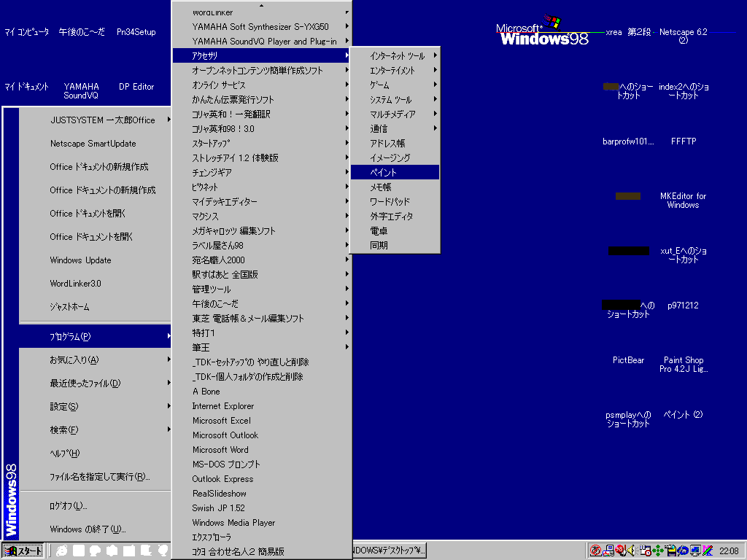Expand the エンターテイメント submenu
747x560 pixels.
pyautogui.click(x=395, y=71)
